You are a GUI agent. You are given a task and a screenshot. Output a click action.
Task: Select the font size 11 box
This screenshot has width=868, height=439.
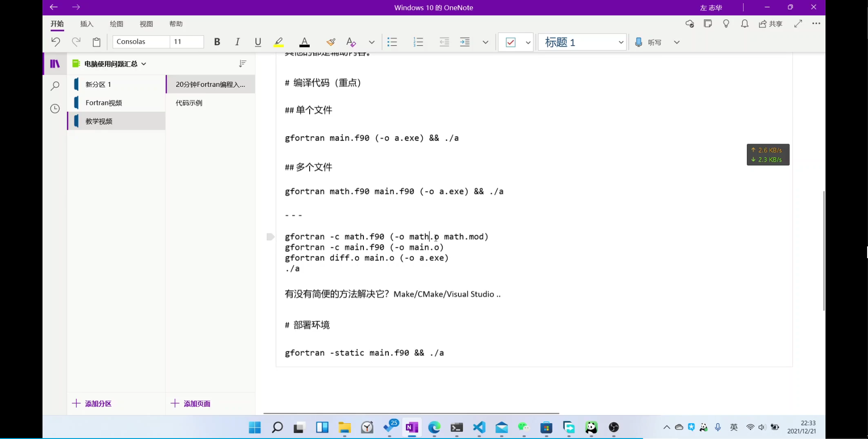pos(187,42)
